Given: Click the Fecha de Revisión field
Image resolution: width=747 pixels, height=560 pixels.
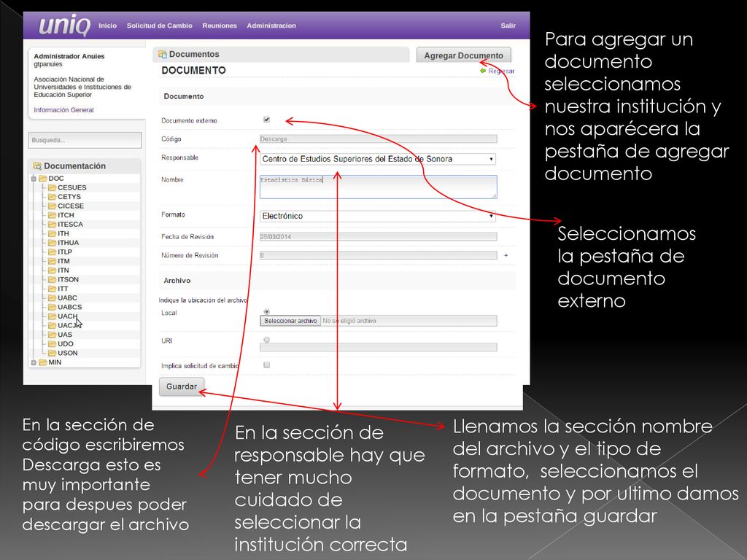Looking at the screenshot, I should pyautogui.click(x=379, y=237).
